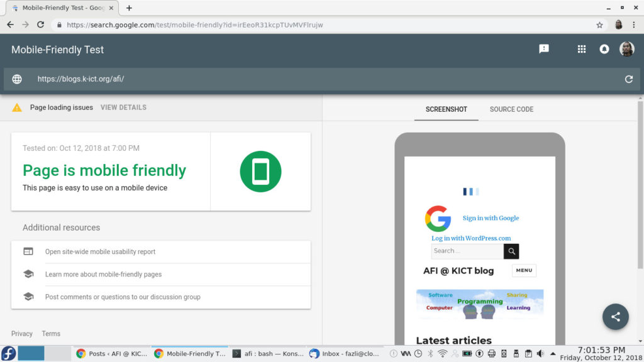Open the Wi-Fi network tray icon

(x=442, y=353)
